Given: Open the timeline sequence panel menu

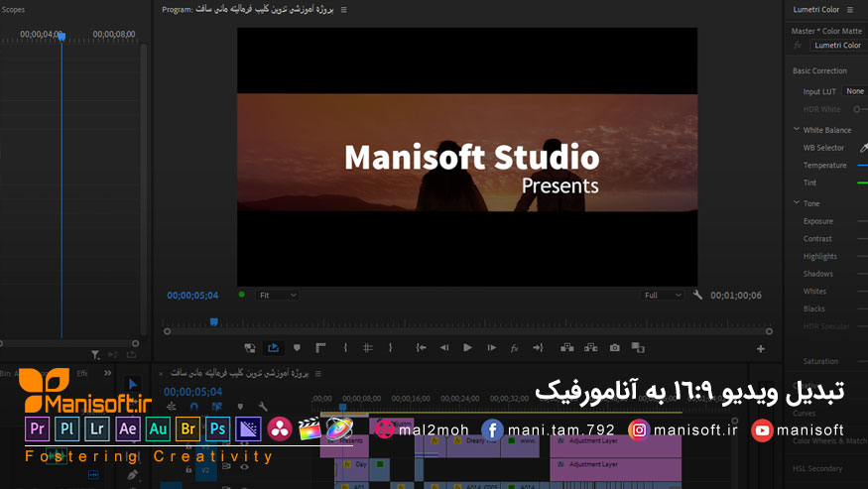Looking at the screenshot, I should [317, 374].
